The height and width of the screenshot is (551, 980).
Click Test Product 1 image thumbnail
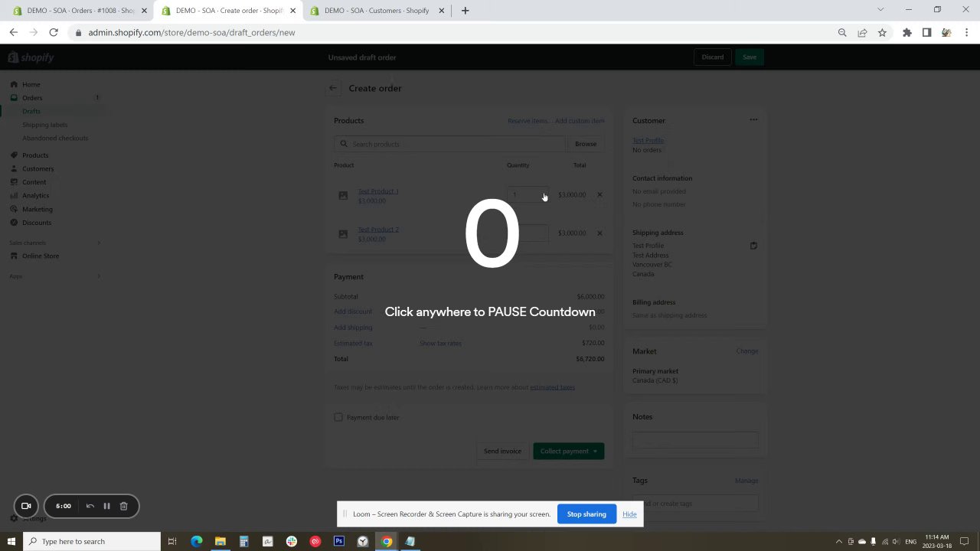(x=343, y=196)
